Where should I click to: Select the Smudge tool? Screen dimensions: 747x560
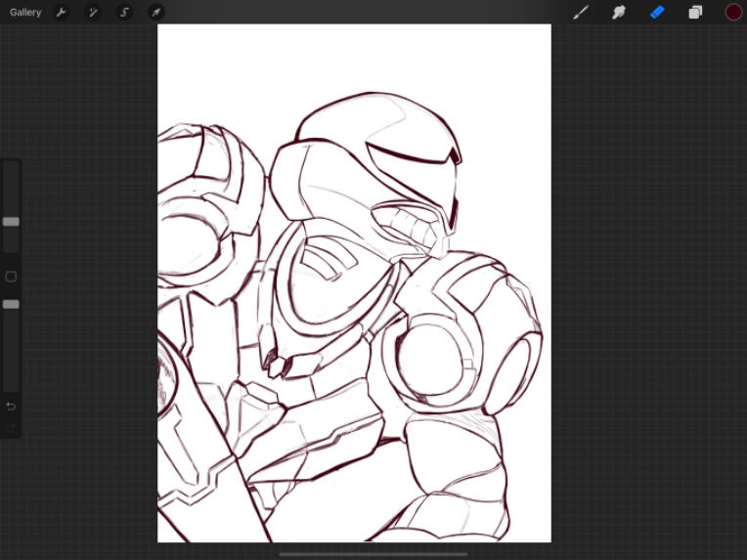[619, 13]
